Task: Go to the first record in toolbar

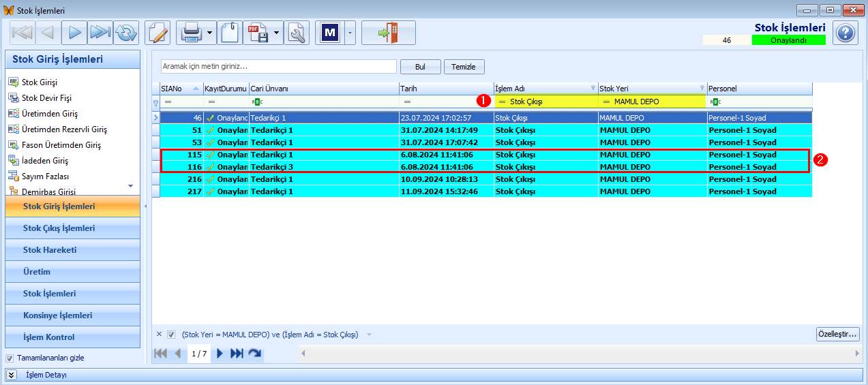Action: coord(23,32)
